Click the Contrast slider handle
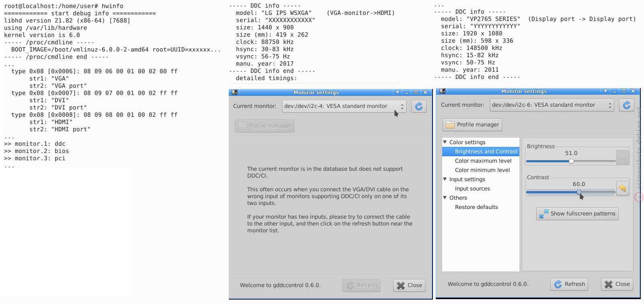Screen dimensions: 644x304 click(x=579, y=192)
